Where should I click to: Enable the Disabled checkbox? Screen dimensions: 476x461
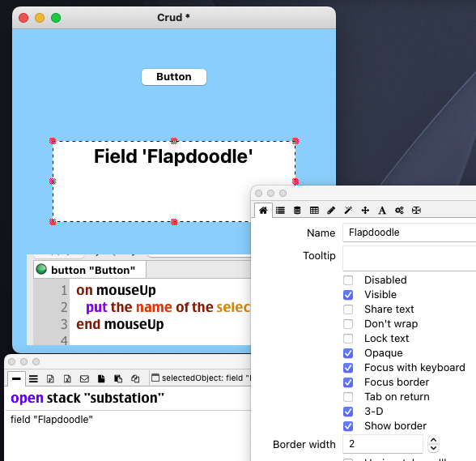coord(348,280)
